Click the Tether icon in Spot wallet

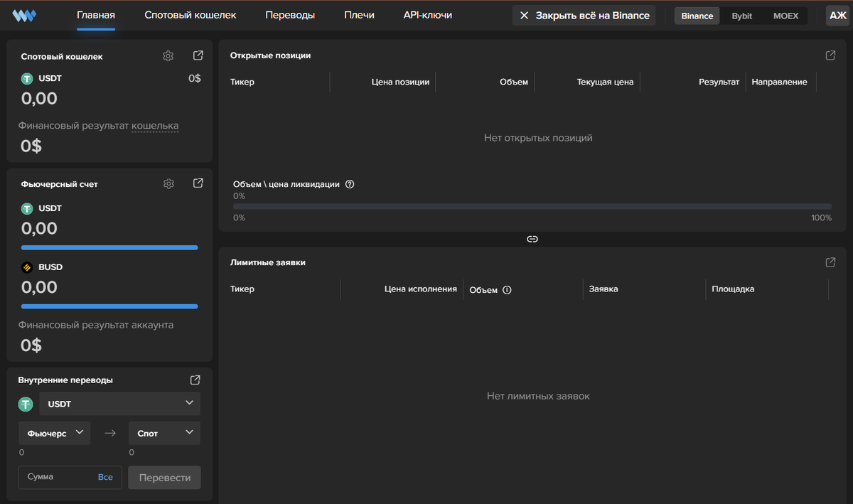click(27, 79)
